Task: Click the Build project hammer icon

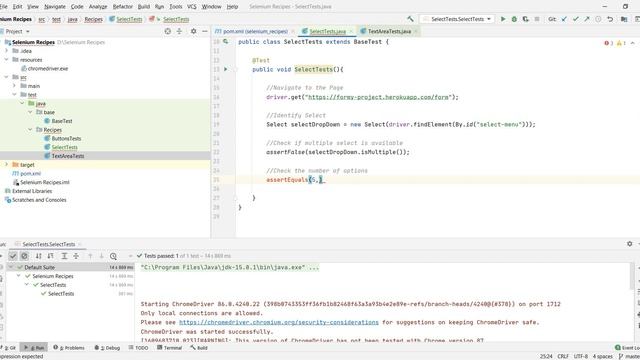Action: pos(410,19)
